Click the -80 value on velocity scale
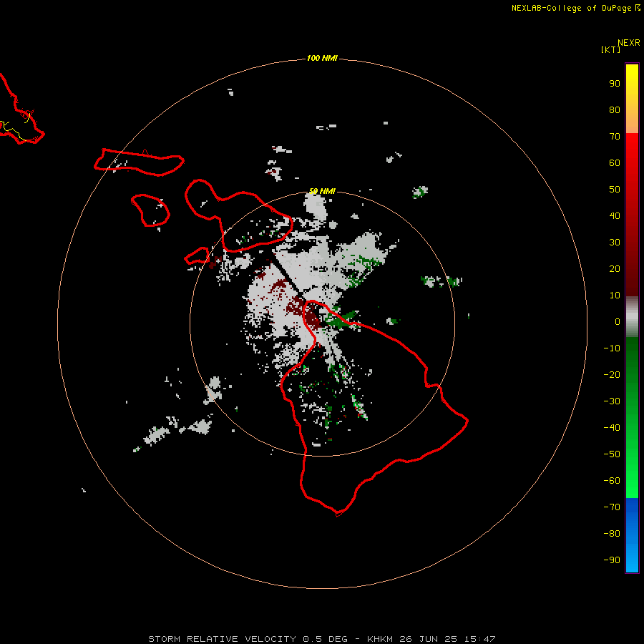The image size is (644, 644). point(612,534)
